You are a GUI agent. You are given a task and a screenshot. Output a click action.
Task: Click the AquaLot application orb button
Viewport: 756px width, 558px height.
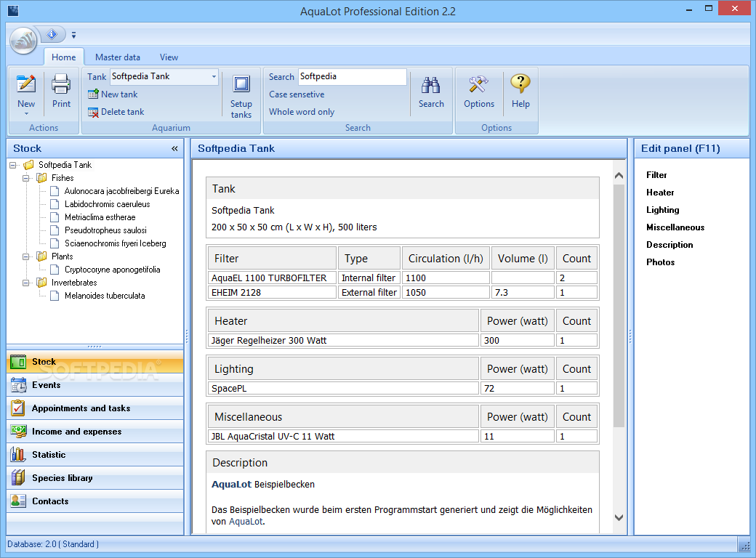click(23, 41)
